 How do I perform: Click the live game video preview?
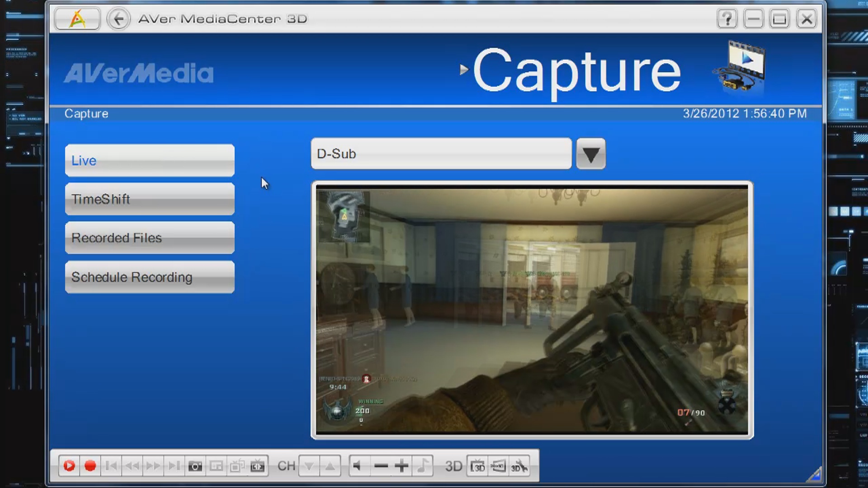pyautogui.click(x=532, y=310)
